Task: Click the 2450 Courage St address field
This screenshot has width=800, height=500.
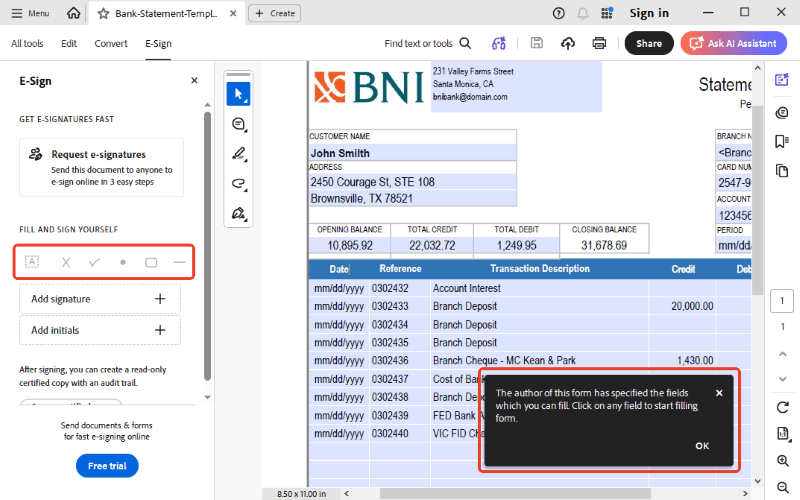Action: click(x=412, y=182)
